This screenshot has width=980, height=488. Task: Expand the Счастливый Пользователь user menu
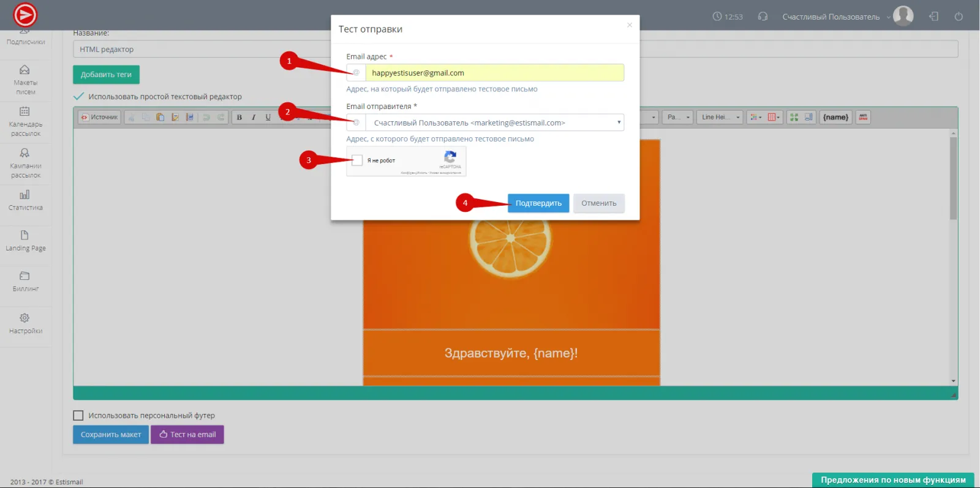pyautogui.click(x=835, y=17)
